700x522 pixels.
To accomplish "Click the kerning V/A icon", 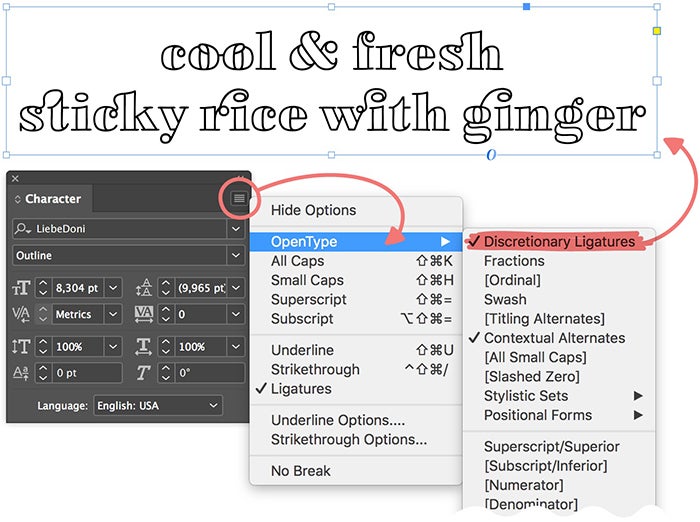I will click(x=21, y=314).
